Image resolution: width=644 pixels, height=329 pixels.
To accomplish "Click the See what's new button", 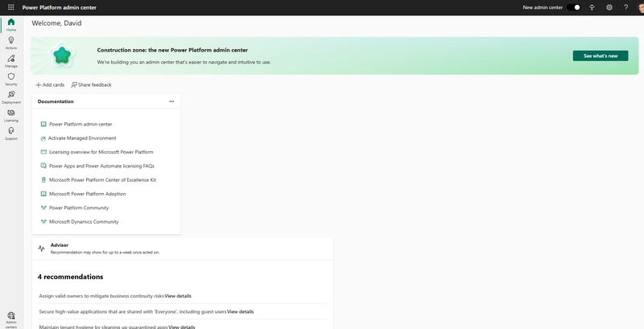I will pyautogui.click(x=600, y=56).
